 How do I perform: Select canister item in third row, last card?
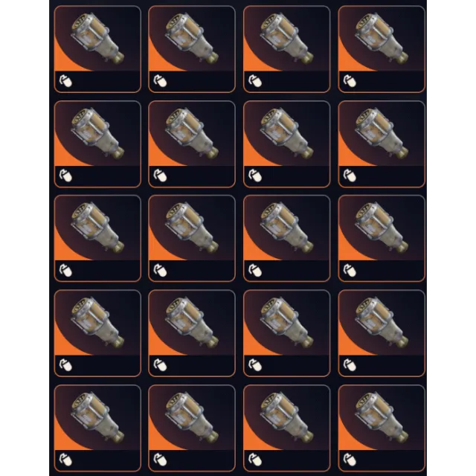tap(382, 228)
